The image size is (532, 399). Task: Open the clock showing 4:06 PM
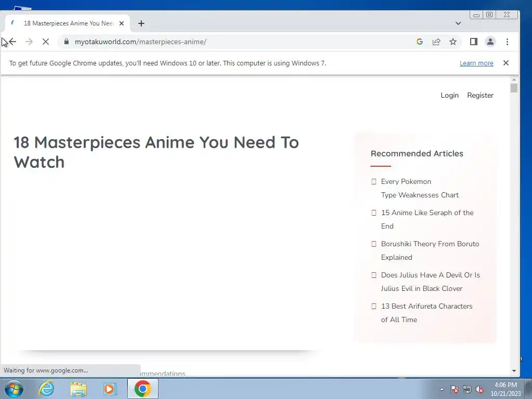[506, 389]
